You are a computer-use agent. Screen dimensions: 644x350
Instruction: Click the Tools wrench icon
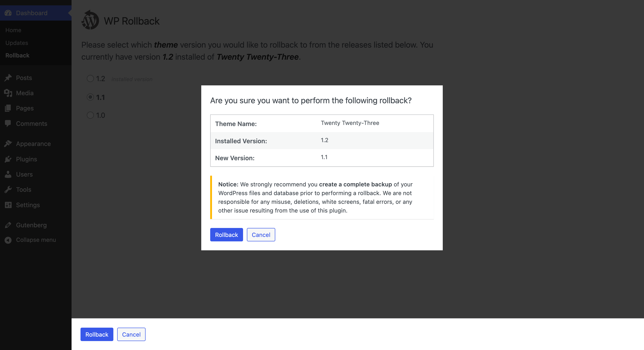pyautogui.click(x=8, y=189)
